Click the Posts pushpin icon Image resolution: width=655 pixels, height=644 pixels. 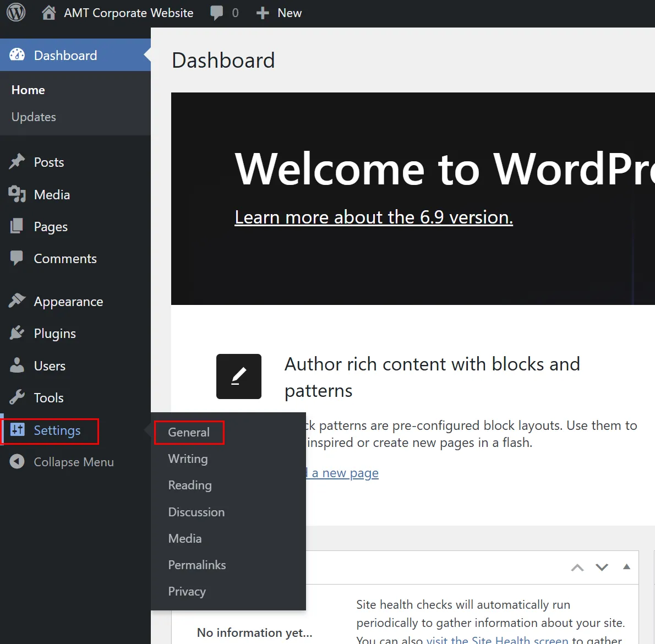[17, 162]
